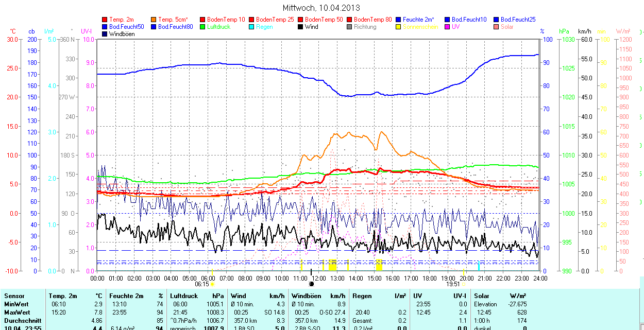Click the black Wind legend swatch
Image resolution: width=644 pixels, height=330 pixels.
click(300, 27)
